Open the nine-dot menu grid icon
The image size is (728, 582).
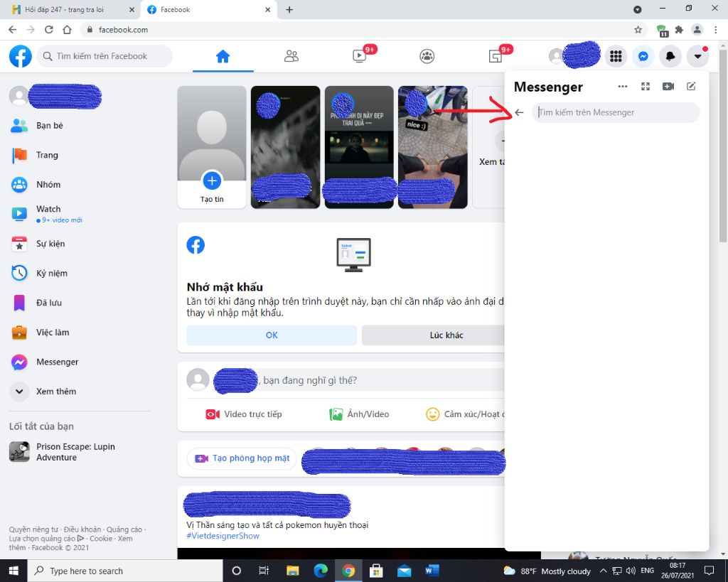(616, 56)
